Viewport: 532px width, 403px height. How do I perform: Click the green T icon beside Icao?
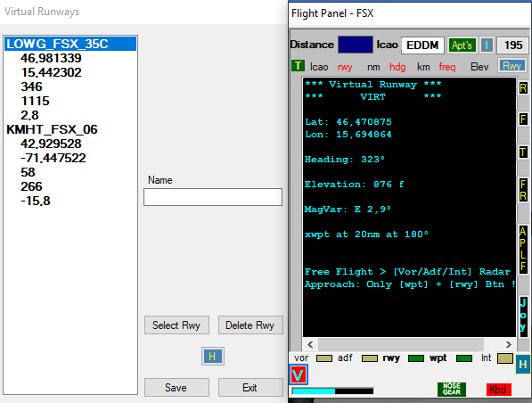(x=298, y=65)
